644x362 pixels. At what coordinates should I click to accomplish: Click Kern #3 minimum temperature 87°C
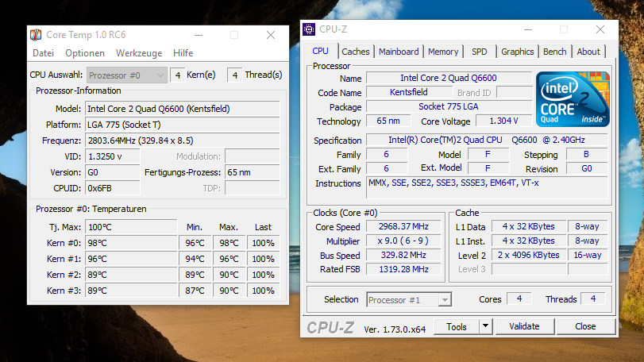coord(195,291)
